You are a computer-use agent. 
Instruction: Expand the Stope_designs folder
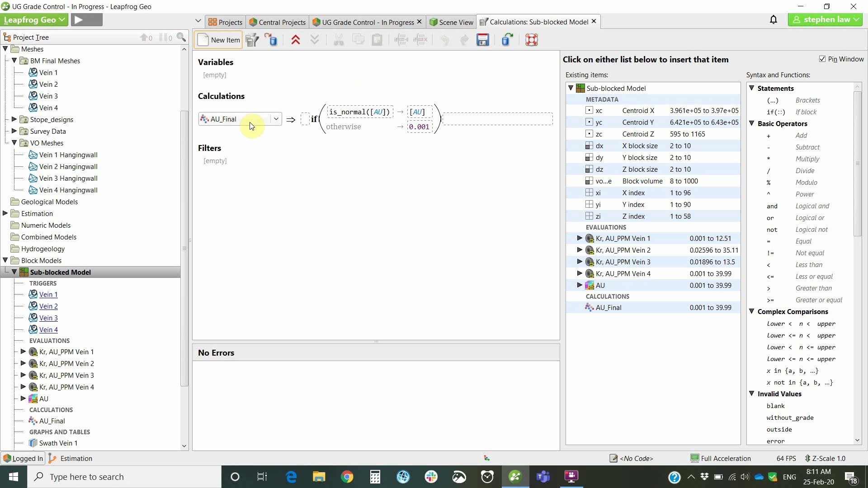coord(14,119)
